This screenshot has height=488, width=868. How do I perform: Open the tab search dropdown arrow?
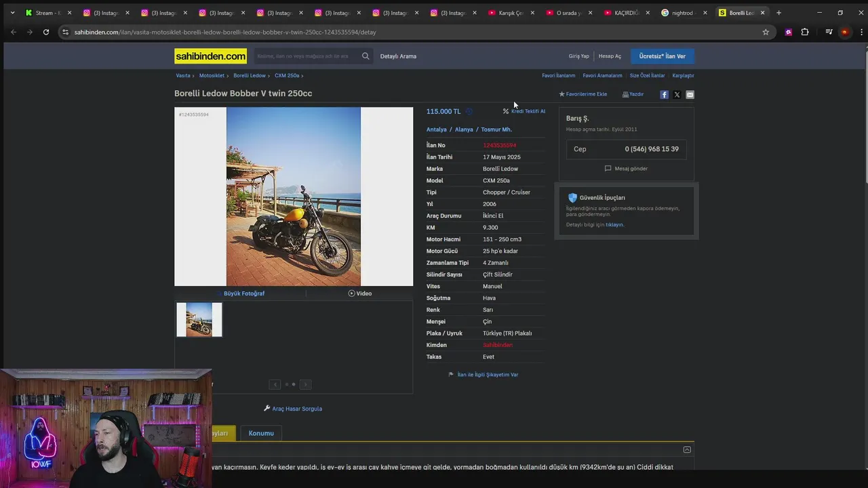pos(12,13)
